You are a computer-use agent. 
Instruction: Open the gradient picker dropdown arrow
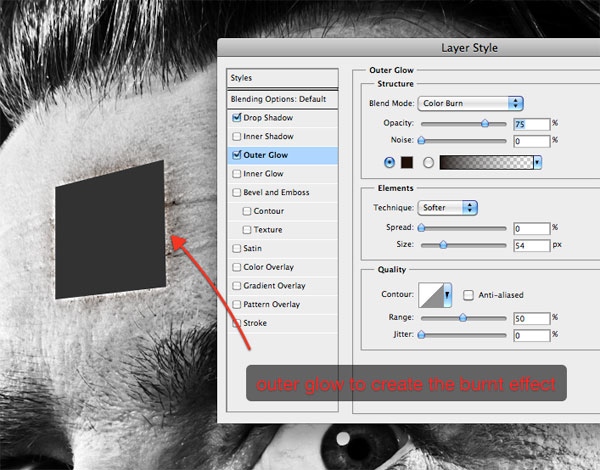click(x=537, y=162)
